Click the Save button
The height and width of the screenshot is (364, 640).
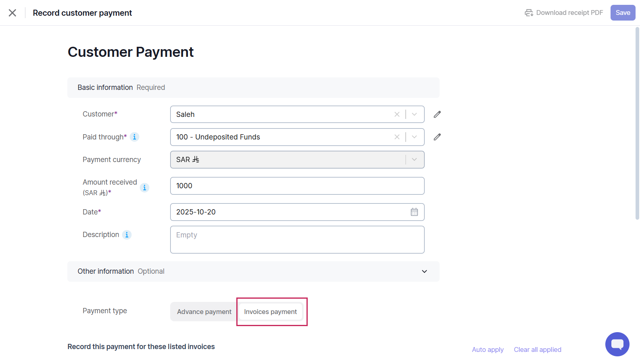click(x=623, y=13)
